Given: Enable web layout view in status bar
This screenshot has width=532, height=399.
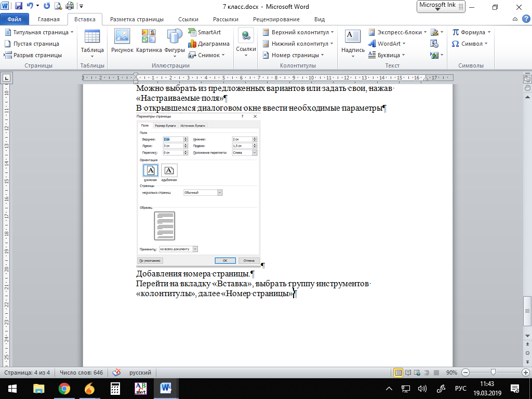Looking at the screenshot, I should [x=417, y=373].
